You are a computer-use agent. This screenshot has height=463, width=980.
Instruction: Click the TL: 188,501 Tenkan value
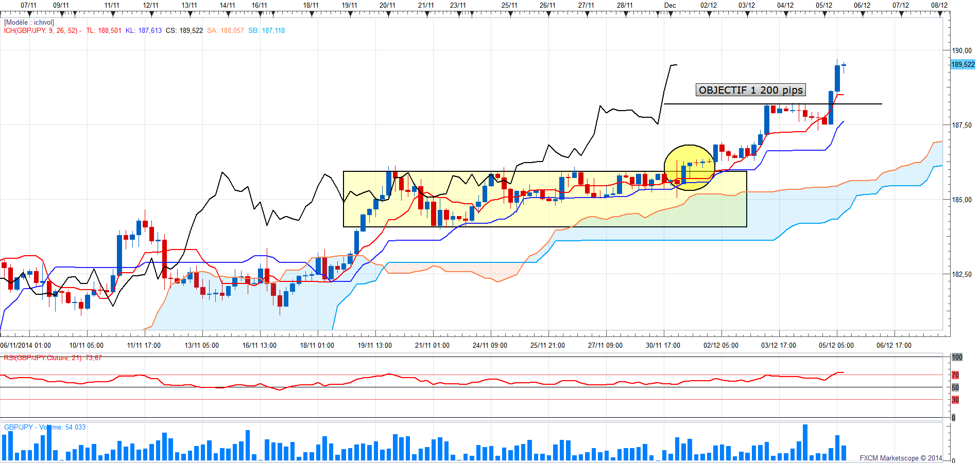point(104,31)
